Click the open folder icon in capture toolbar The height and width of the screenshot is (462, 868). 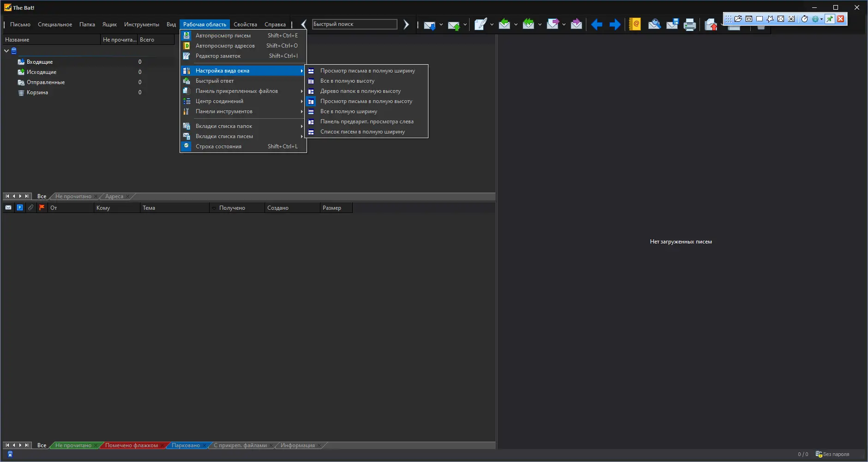(738, 19)
